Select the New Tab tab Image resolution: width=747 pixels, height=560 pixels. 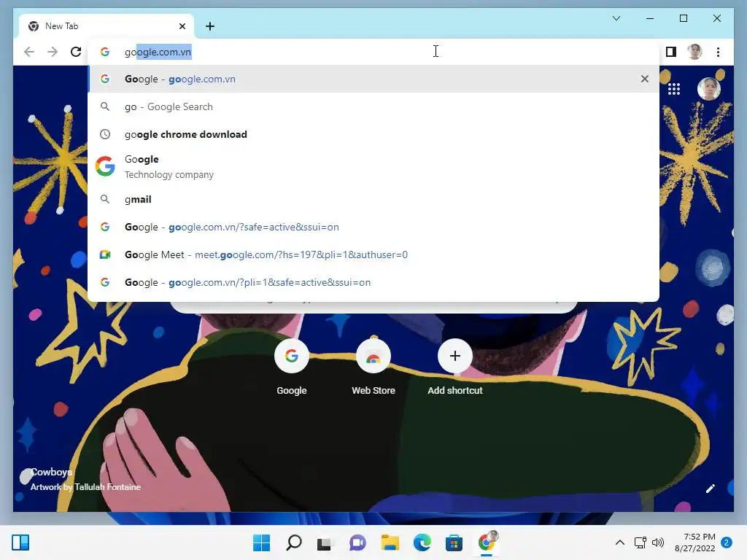click(107, 26)
